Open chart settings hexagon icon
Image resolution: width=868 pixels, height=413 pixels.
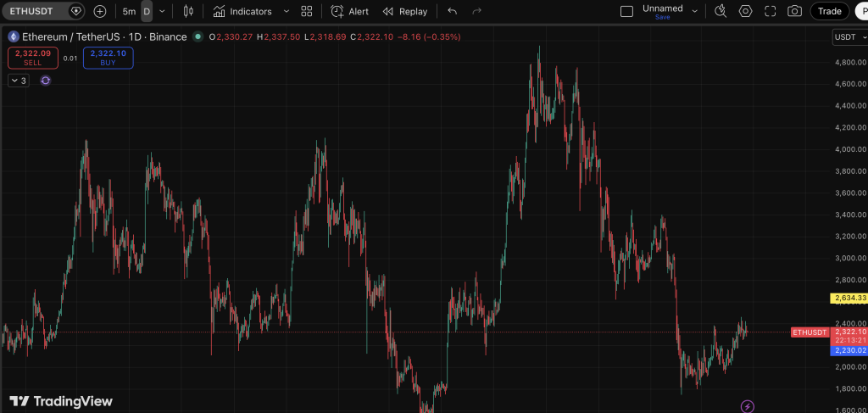click(x=745, y=12)
